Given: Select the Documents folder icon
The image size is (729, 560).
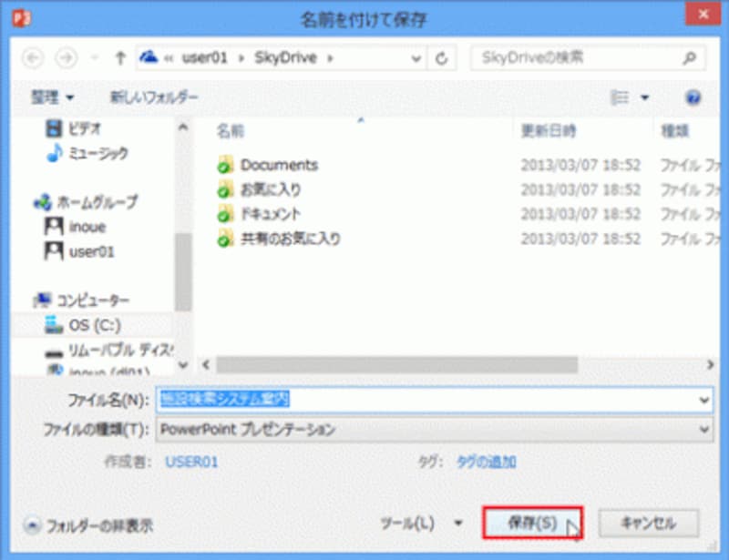Looking at the screenshot, I should point(225,165).
